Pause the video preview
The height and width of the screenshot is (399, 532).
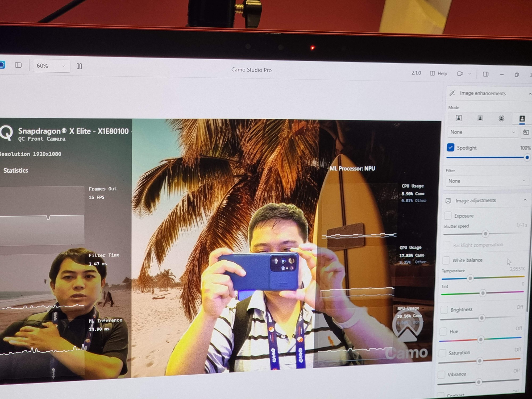click(79, 66)
